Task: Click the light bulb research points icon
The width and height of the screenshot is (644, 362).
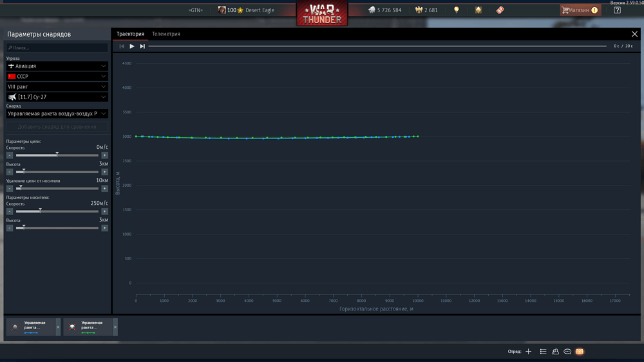Action: click(457, 10)
